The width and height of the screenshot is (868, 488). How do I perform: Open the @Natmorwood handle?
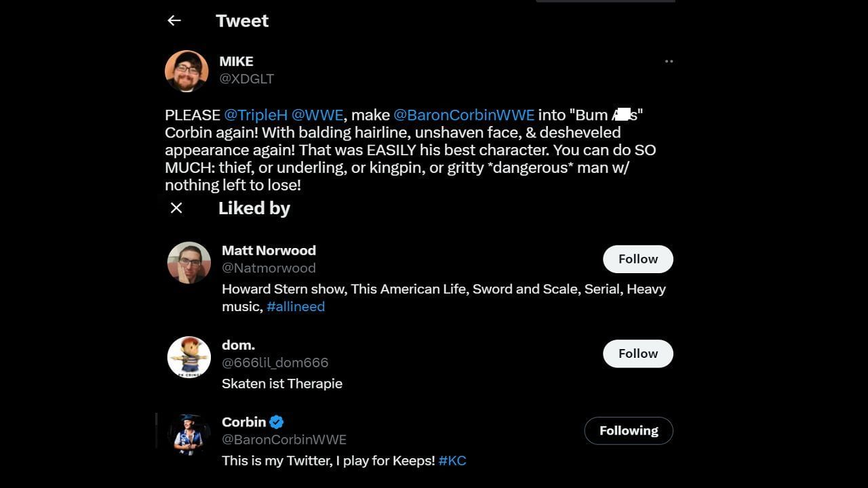(269, 268)
